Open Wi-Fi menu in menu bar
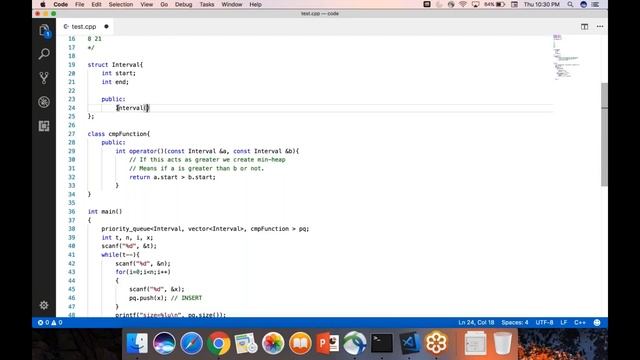Image resolution: width=640 pixels, height=360 pixels. click(x=463, y=4)
